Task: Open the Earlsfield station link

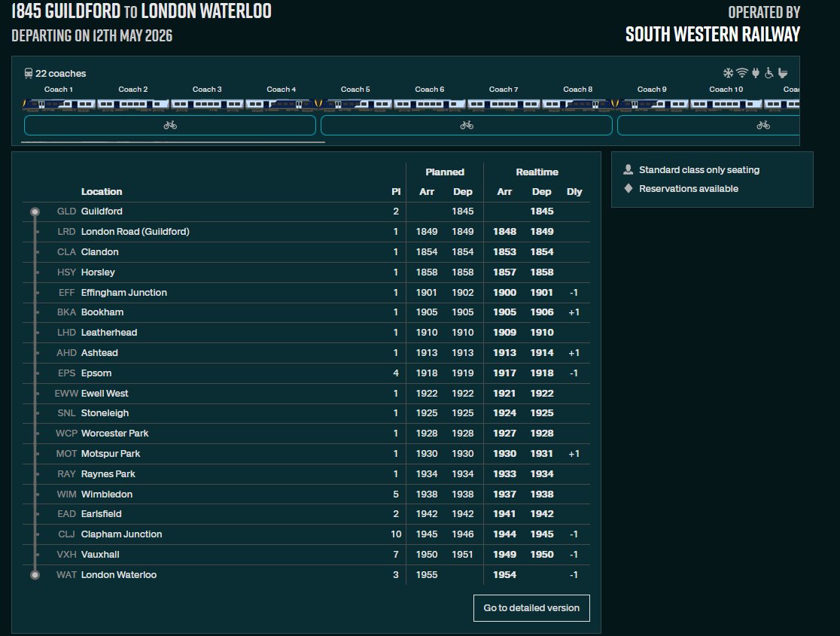Action: coord(102,514)
